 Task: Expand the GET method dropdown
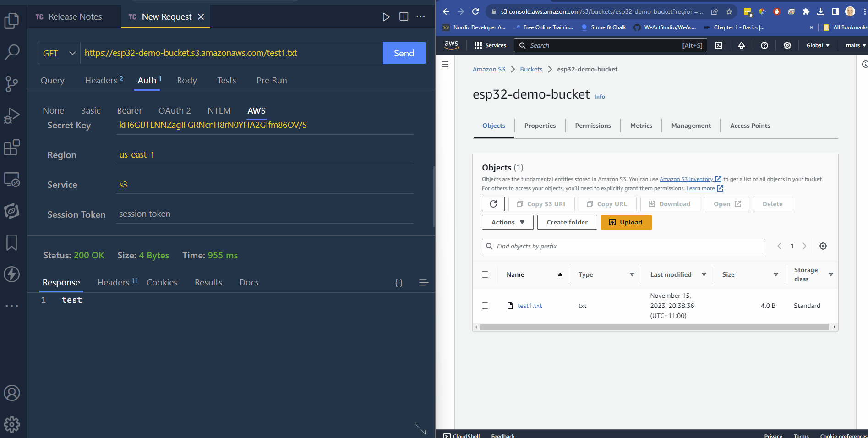[x=59, y=53]
